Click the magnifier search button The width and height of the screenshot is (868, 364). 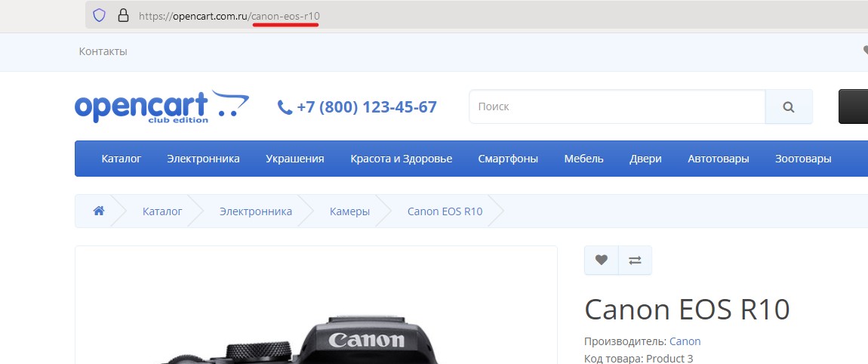click(789, 106)
